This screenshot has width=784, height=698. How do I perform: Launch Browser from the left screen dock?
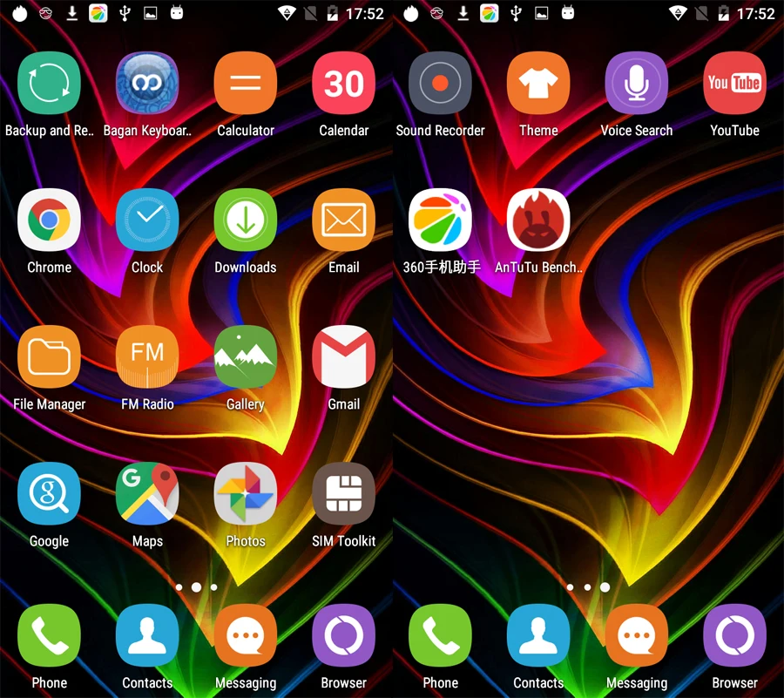point(343,635)
